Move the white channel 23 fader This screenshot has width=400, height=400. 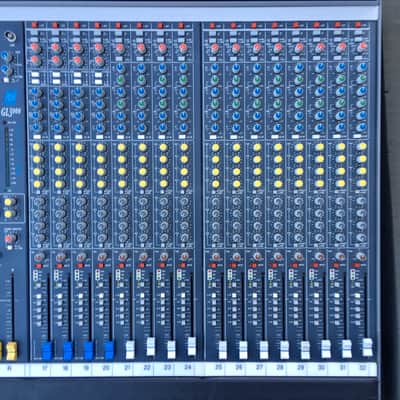[171, 349]
